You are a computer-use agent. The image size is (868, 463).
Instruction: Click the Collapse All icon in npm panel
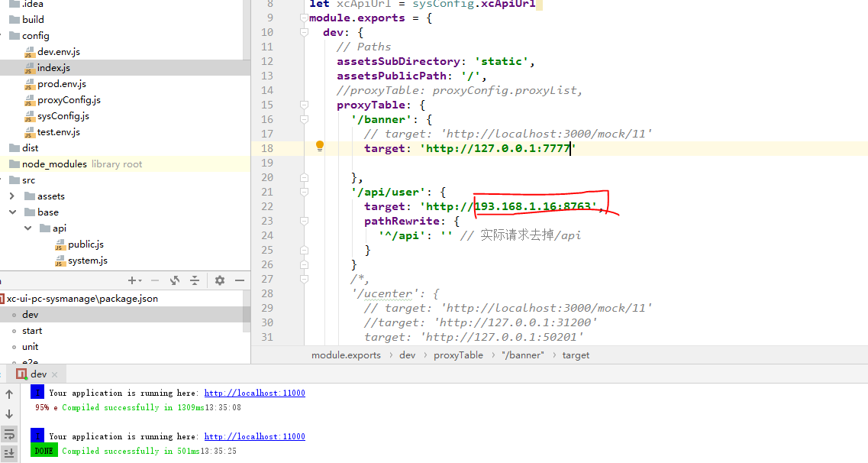(x=195, y=280)
